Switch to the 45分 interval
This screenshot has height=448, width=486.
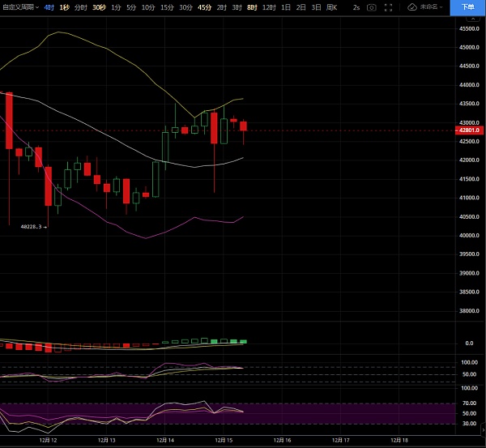point(204,6)
